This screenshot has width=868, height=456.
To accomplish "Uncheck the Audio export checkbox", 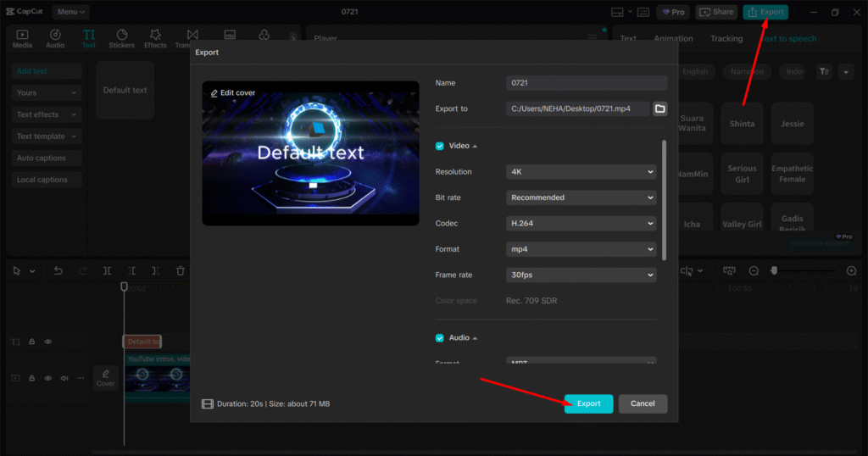I will click(439, 337).
